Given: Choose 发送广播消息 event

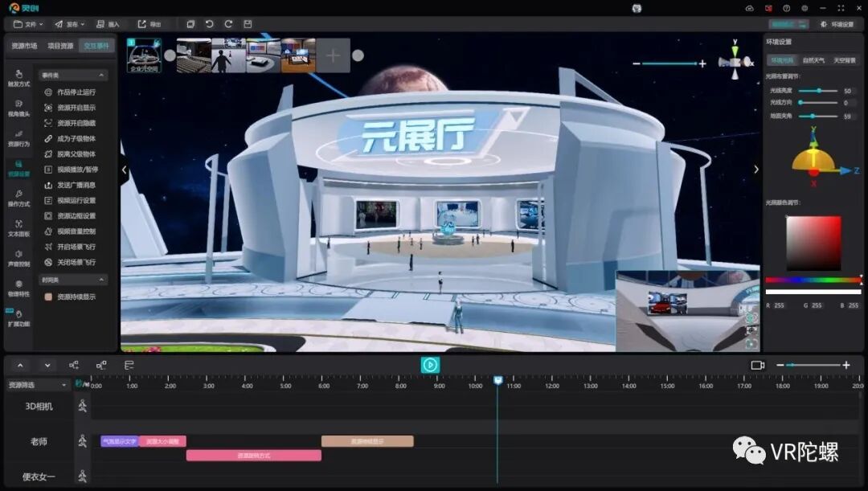Looking at the screenshot, I should pyautogui.click(x=70, y=186).
